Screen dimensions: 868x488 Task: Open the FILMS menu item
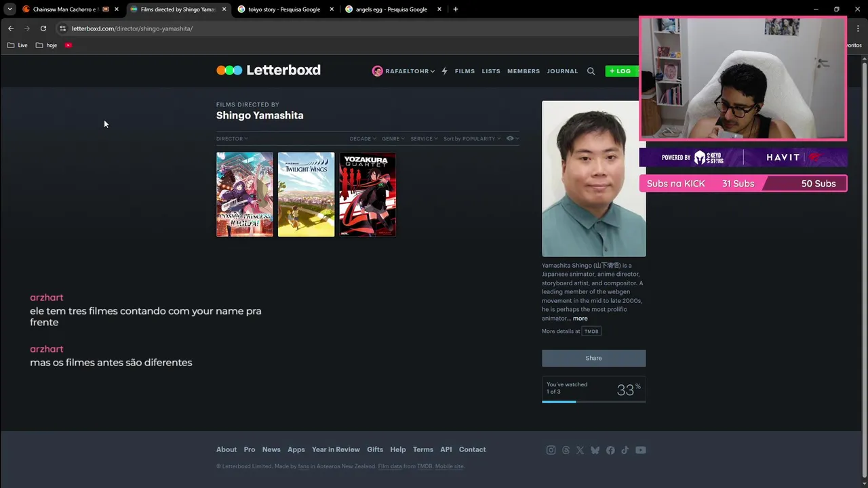[465, 71]
